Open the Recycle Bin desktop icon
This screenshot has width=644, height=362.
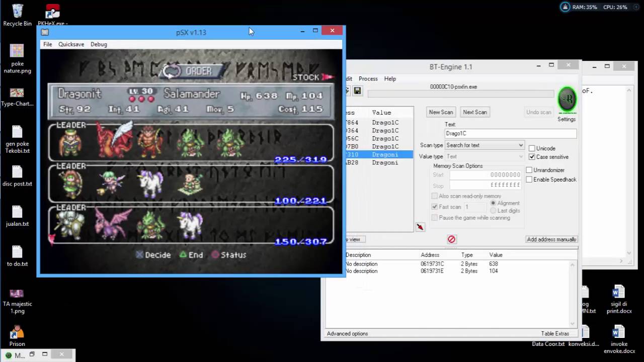pyautogui.click(x=17, y=15)
